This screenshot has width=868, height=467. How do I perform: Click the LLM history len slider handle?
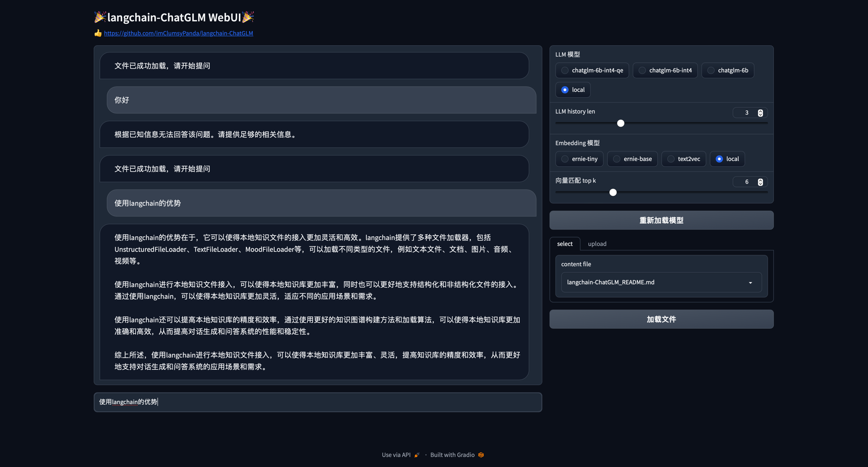pyautogui.click(x=621, y=123)
